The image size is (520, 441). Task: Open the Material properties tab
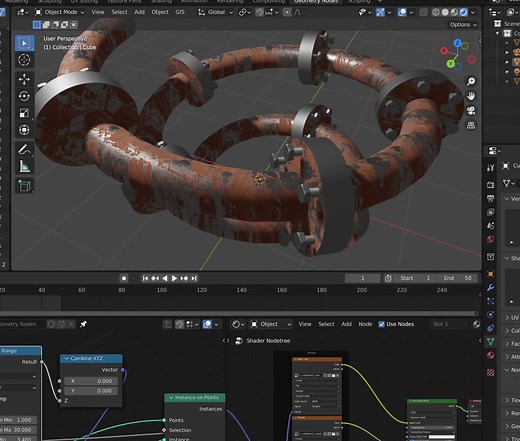point(490,355)
